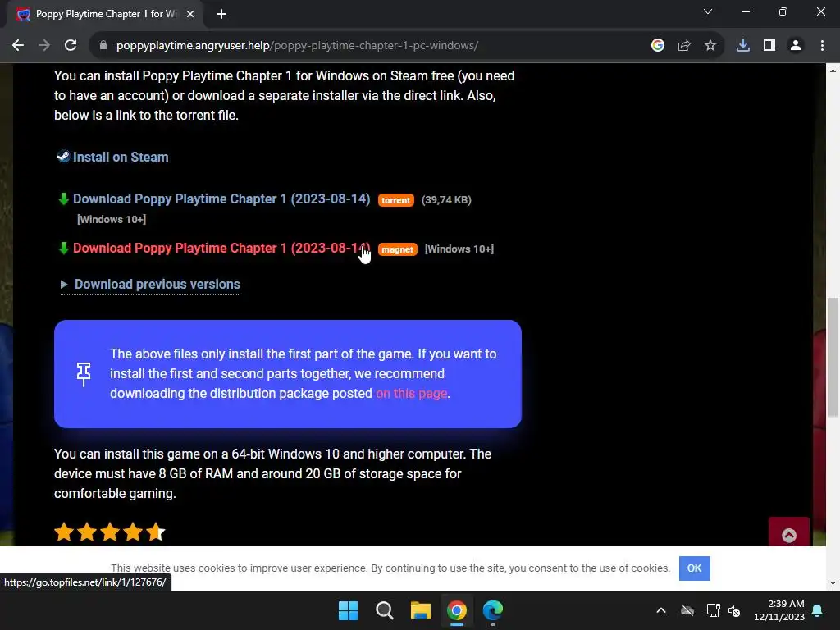The width and height of the screenshot is (840, 630).
Task: Switch to Chrome in taskbar
Action: pos(457,610)
